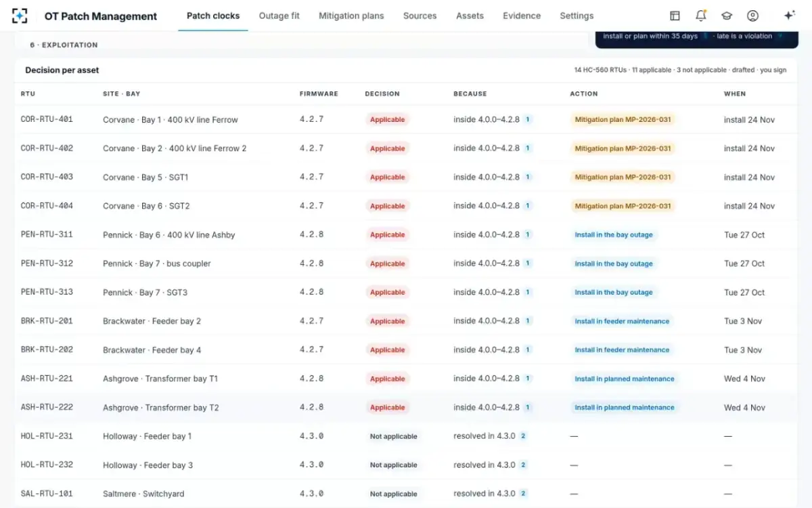Click the Not applicable badge for SAL-RTU-101
The height and width of the screenshot is (508, 812).
[x=393, y=494]
